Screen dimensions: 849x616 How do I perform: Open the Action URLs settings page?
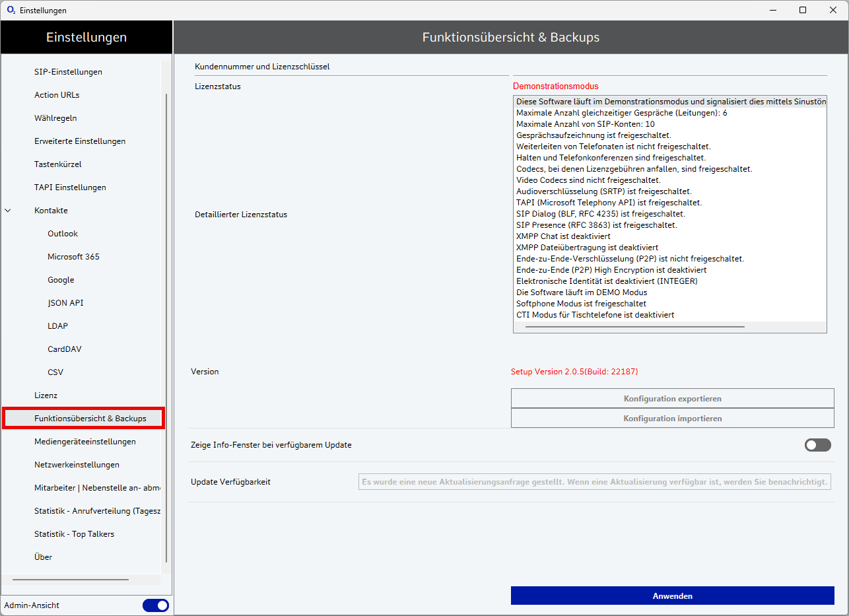pos(57,95)
